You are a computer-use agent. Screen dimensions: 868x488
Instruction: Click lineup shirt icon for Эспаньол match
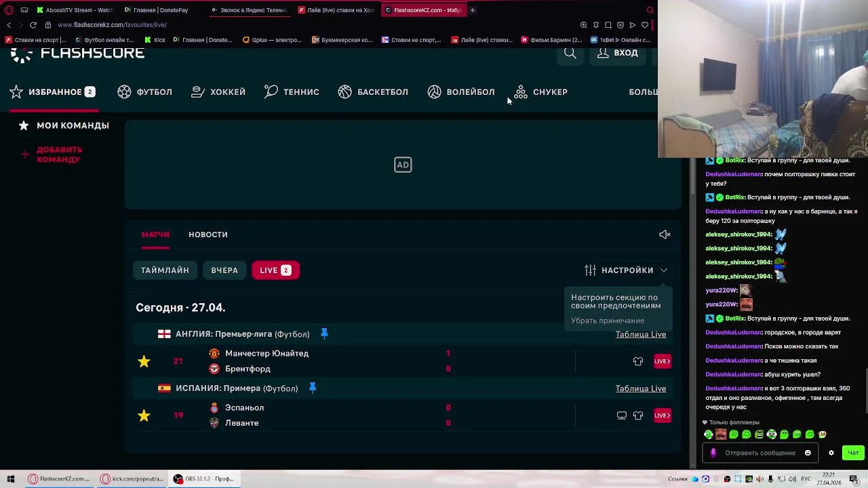point(638,415)
